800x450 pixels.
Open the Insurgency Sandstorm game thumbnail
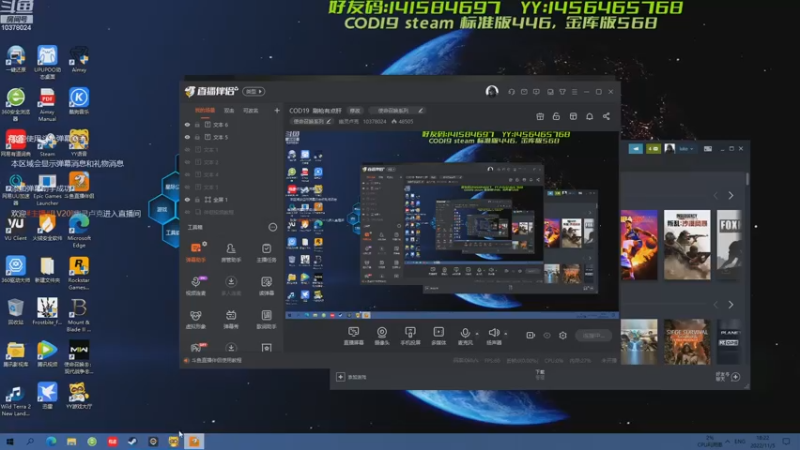click(687, 245)
